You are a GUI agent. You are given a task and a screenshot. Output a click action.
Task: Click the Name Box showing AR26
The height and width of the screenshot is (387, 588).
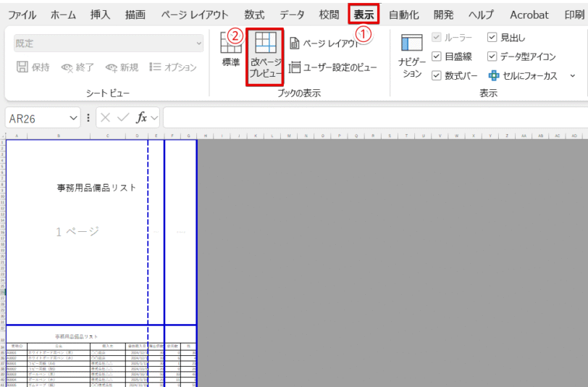37,119
